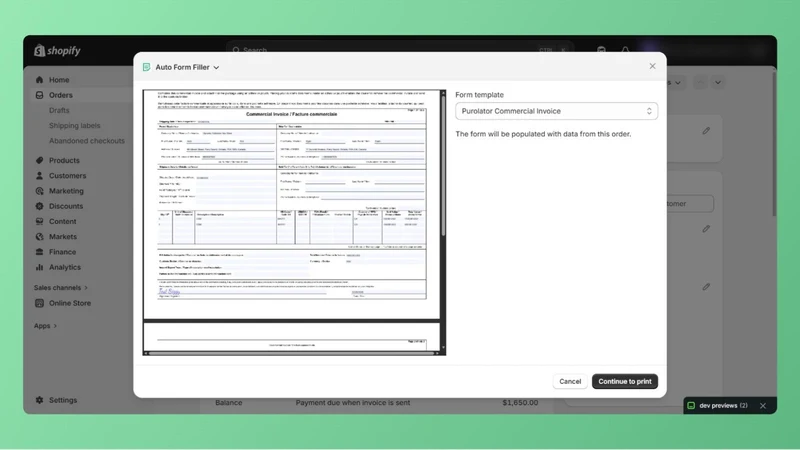Click the middle pencil edit icon

706,229
